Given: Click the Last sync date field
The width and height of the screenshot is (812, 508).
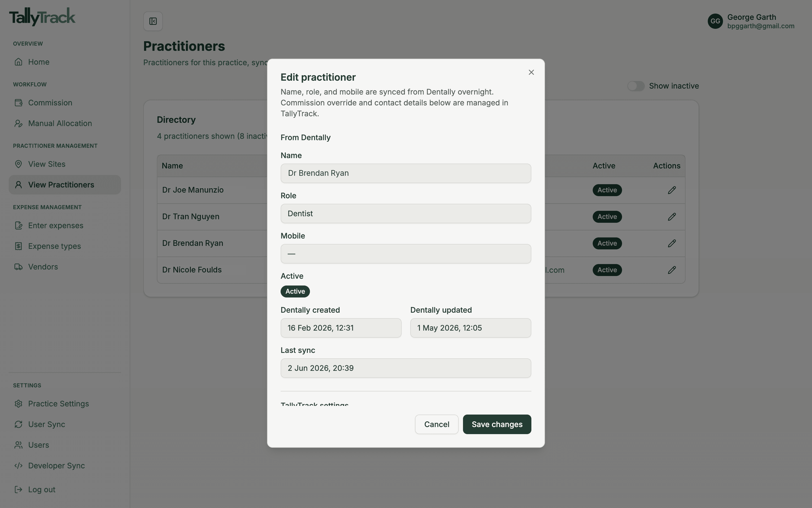Looking at the screenshot, I should coord(406,368).
